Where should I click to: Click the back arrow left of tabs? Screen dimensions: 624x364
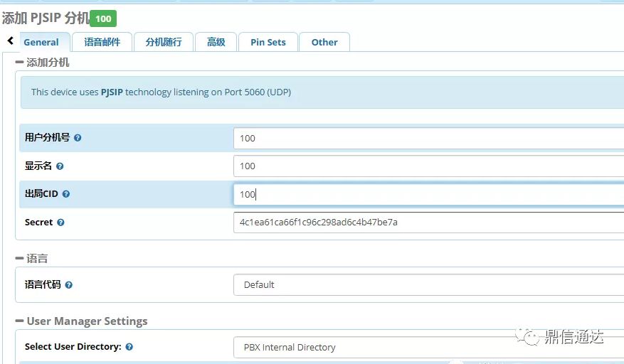tap(11, 41)
